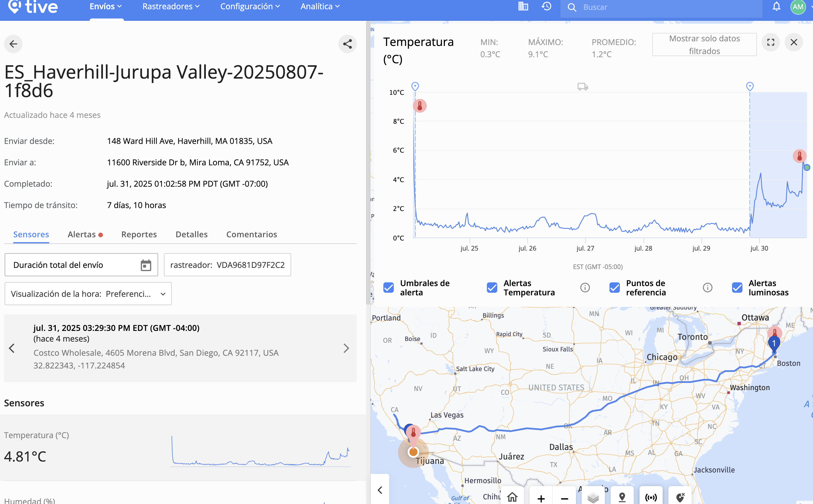Uncheck Umbrales de alerta checkbox

[x=389, y=288]
